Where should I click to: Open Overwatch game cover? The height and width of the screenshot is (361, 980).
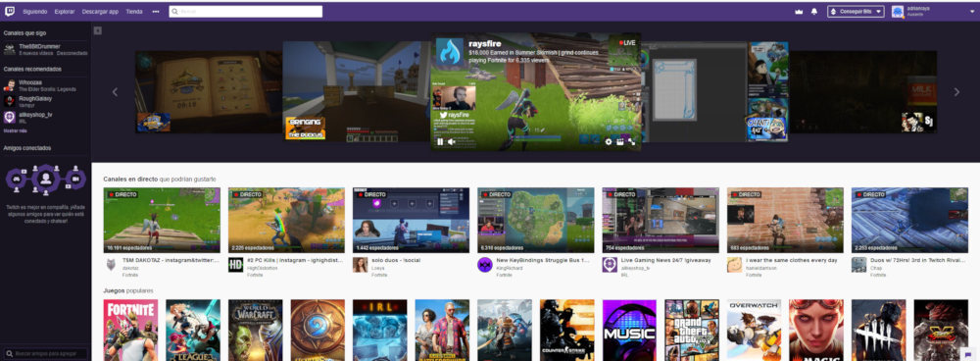pyautogui.click(x=754, y=331)
